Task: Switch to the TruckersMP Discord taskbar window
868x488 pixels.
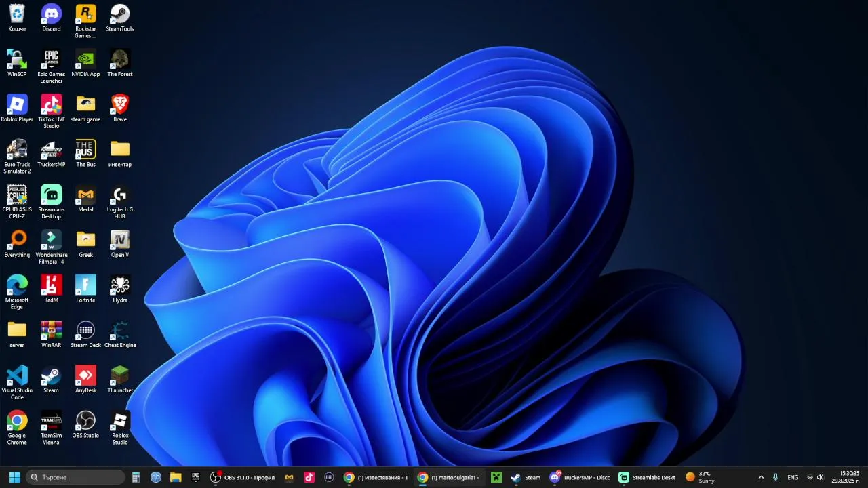Action: 580,477
